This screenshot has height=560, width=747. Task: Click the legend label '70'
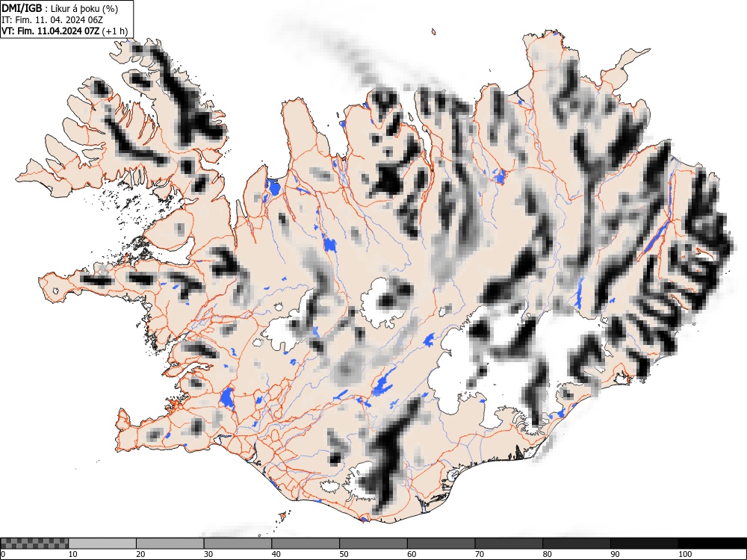point(479,554)
